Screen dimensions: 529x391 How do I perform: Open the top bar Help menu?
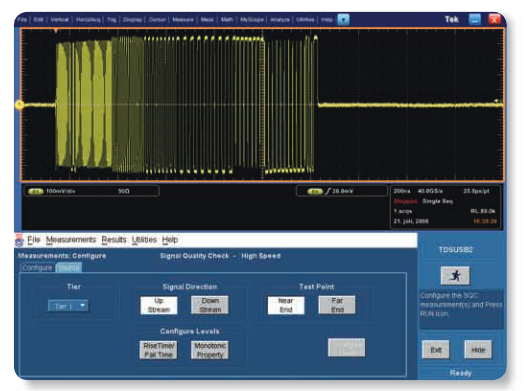[327, 20]
